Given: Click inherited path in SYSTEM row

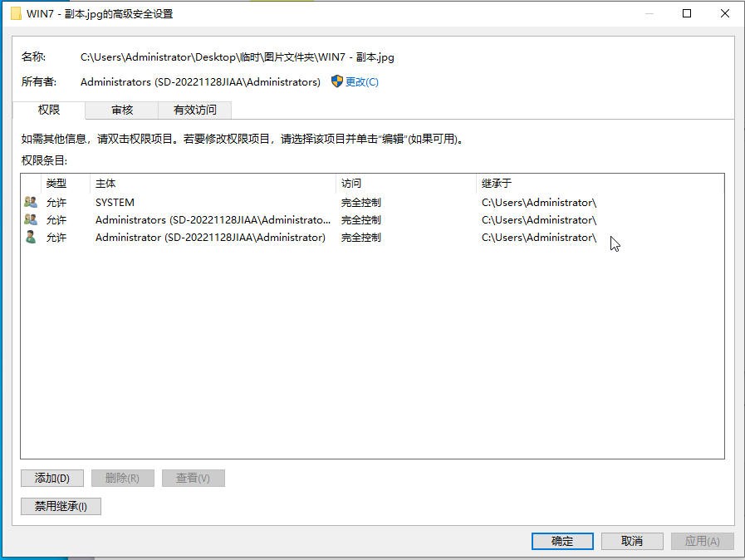Looking at the screenshot, I should (x=539, y=203).
